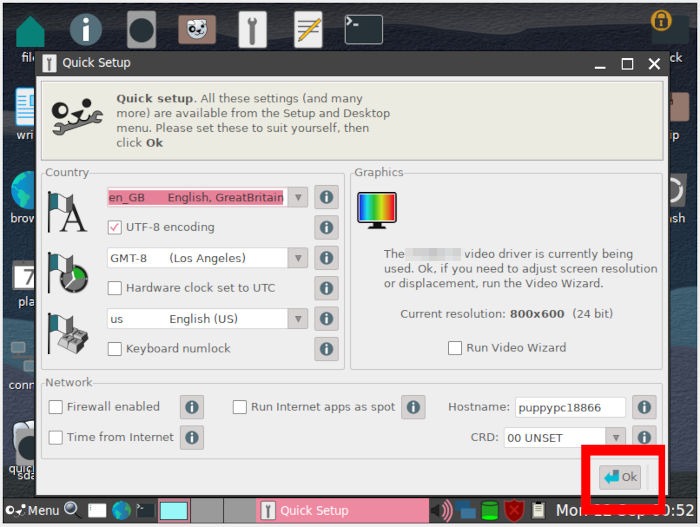Image resolution: width=700 pixels, height=527 pixels.
Task: Show info for Keyboard numlock
Action: [x=326, y=348]
